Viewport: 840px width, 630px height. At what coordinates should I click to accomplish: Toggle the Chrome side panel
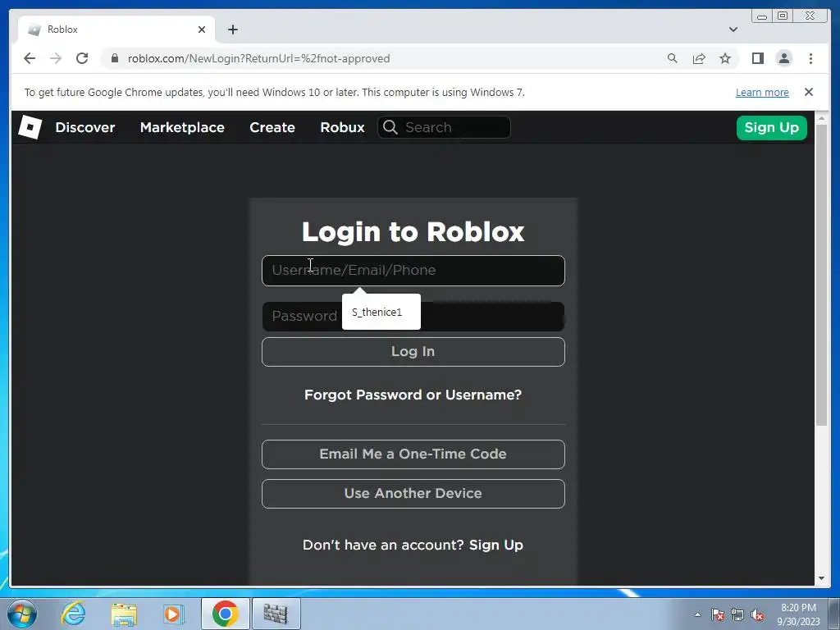pos(757,58)
